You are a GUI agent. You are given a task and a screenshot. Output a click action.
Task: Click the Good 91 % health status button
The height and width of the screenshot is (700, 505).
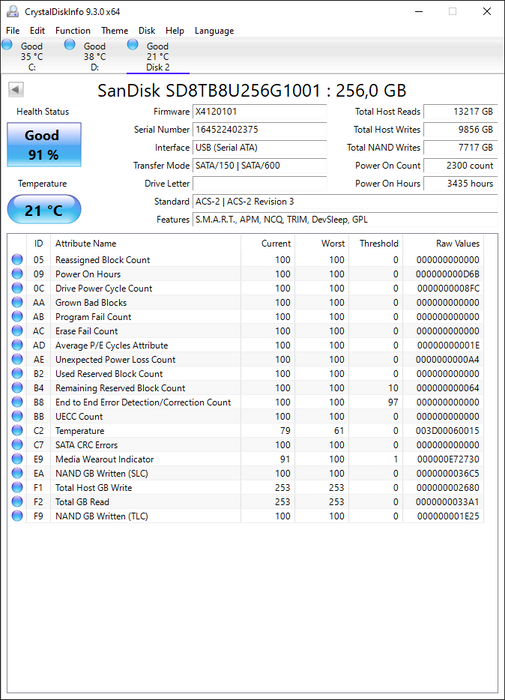click(x=44, y=145)
